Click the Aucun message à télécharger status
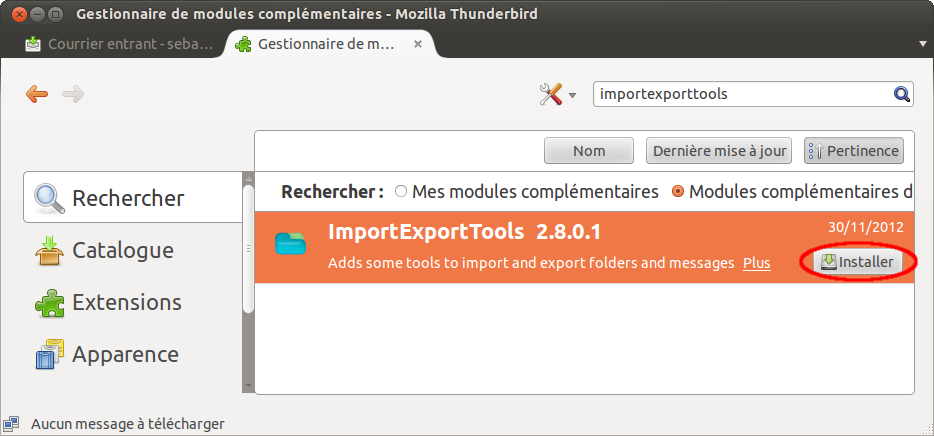The width and height of the screenshot is (934, 436). point(127,424)
